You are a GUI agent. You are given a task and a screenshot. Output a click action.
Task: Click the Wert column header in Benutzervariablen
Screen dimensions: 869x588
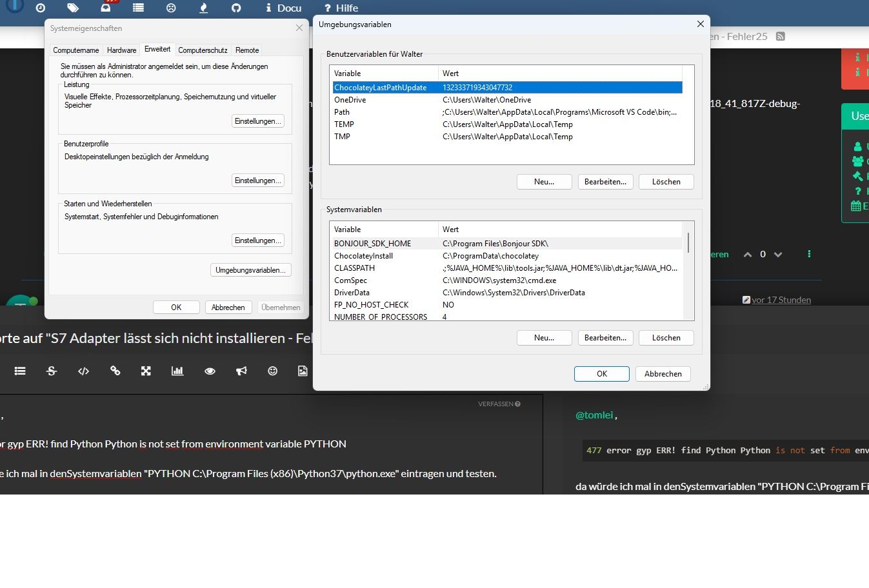pyautogui.click(x=560, y=73)
